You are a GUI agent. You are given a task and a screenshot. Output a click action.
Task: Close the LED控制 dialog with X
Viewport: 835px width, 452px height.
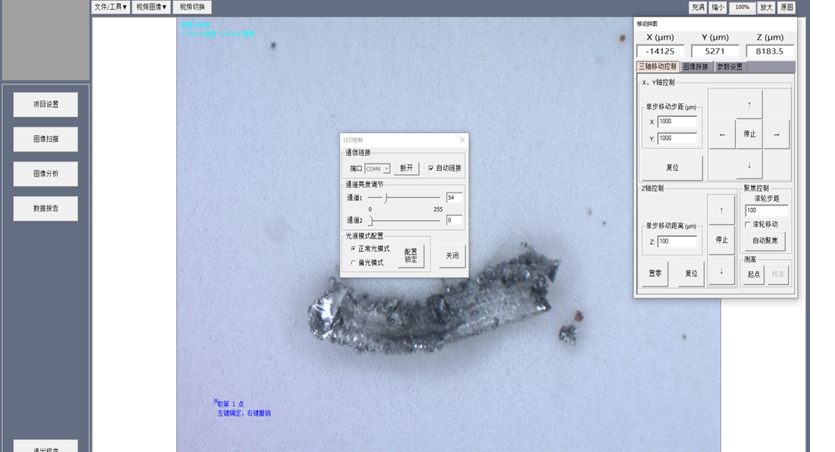point(462,140)
